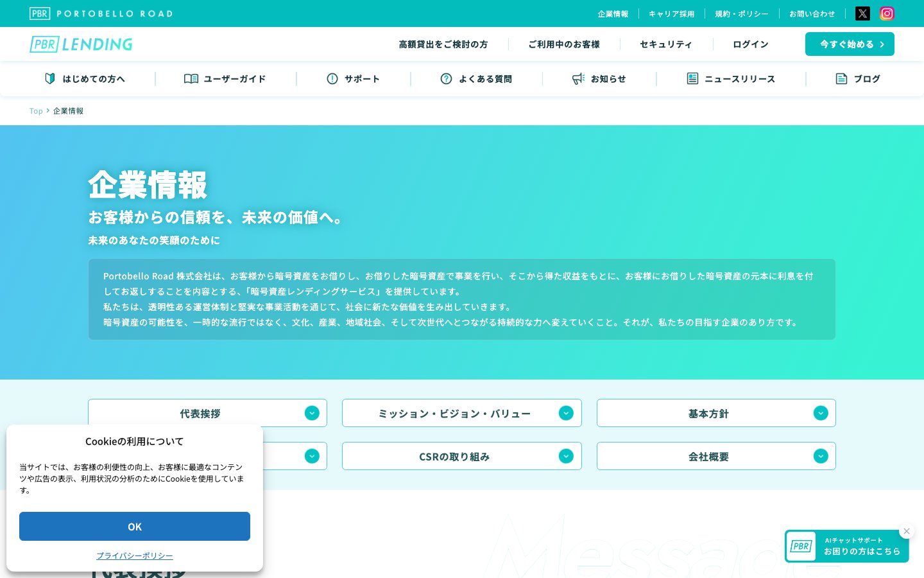The image size is (924, 578).
Task: Expand the 基本方針 chevron
Action: click(821, 413)
